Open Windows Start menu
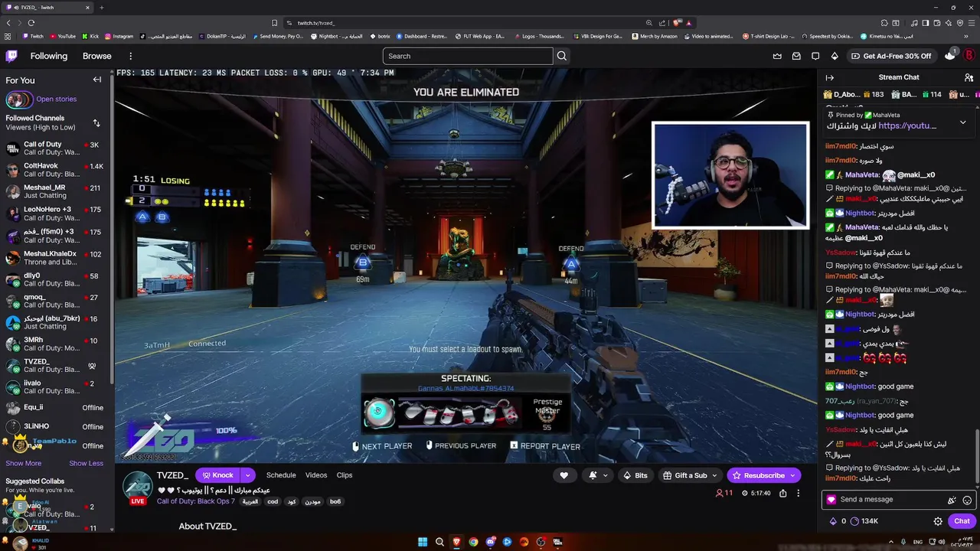This screenshot has height=551, width=980. click(x=422, y=542)
